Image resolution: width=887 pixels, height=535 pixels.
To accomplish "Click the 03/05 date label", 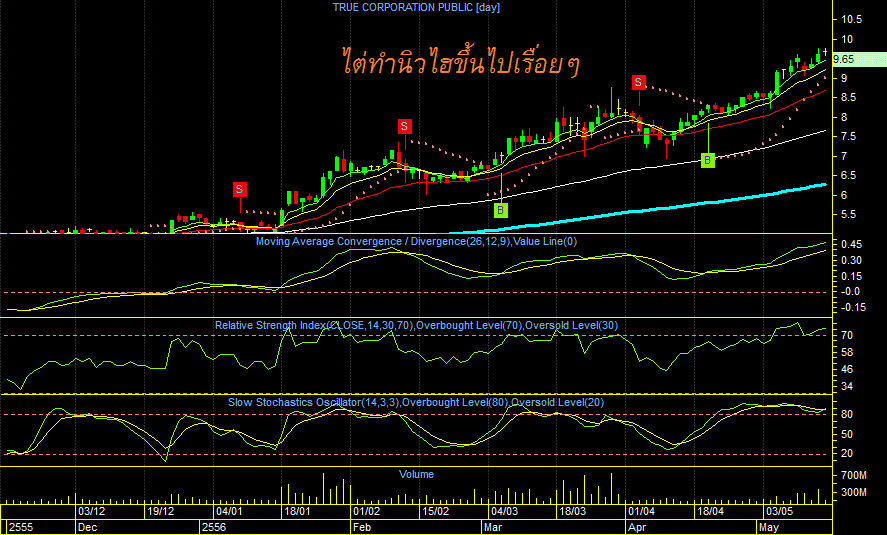I will point(780,512).
